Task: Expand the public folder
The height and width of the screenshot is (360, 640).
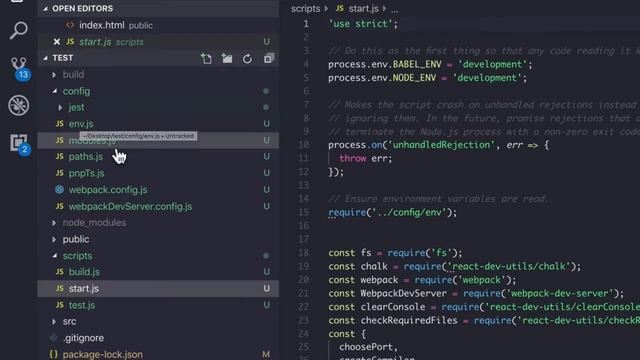Action: 54,239
